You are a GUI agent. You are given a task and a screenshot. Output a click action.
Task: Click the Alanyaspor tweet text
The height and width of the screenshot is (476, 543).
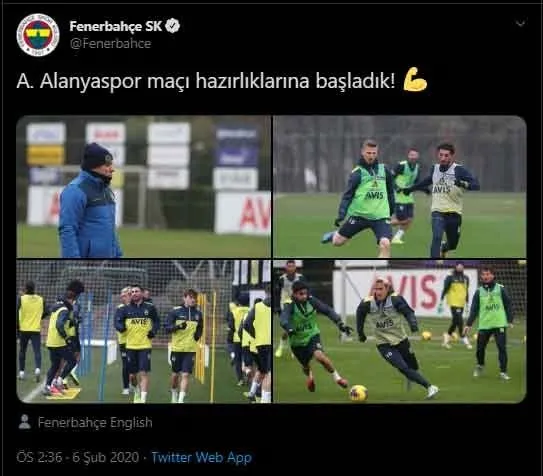206,82
